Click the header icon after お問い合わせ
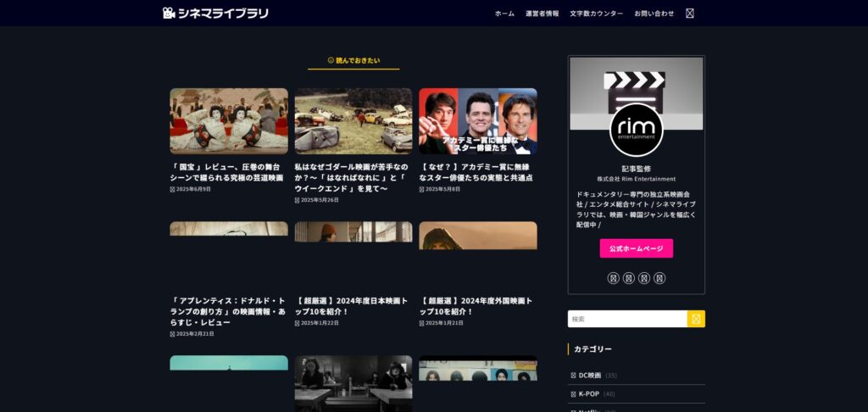Viewport: 868px width, 412px height. (690, 14)
